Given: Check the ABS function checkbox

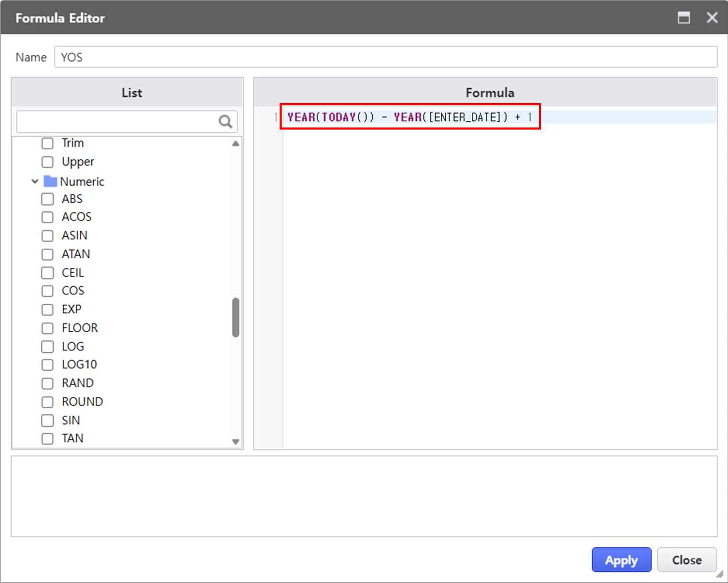Looking at the screenshot, I should (x=47, y=199).
